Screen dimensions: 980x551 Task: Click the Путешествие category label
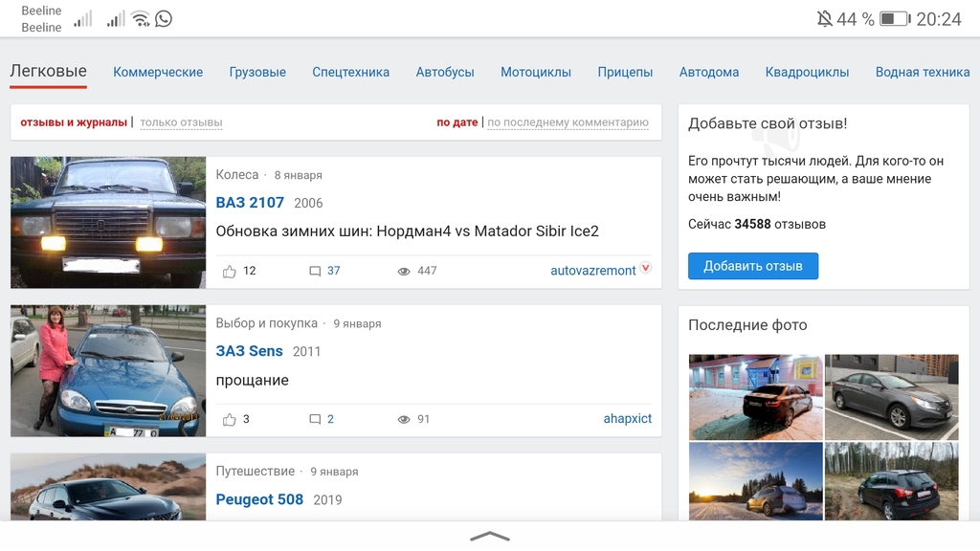[x=255, y=471]
